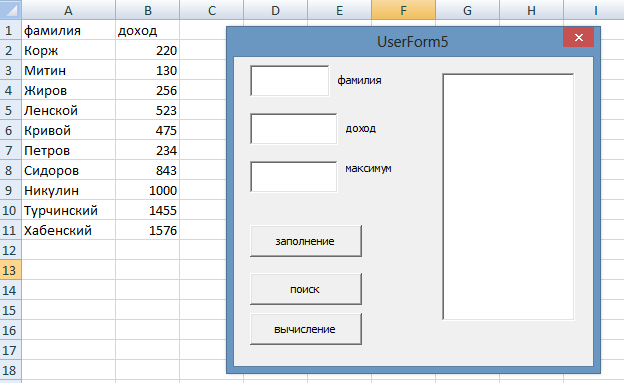Image resolution: width=624 pixels, height=383 pixels.
Task: Select column F header
Action: [x=404, y=10]
